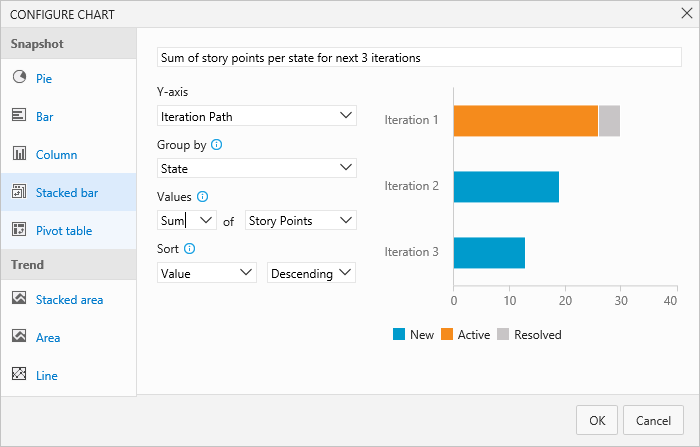
Task: Choose the Bar chart icon
Action: tap(19, 116)
